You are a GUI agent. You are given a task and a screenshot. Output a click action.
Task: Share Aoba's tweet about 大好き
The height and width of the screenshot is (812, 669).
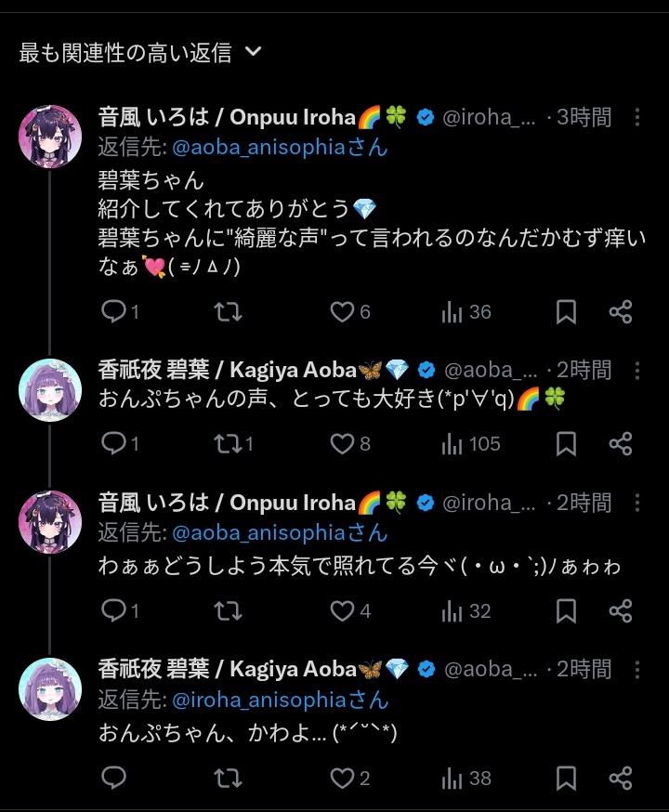(621, 444)
